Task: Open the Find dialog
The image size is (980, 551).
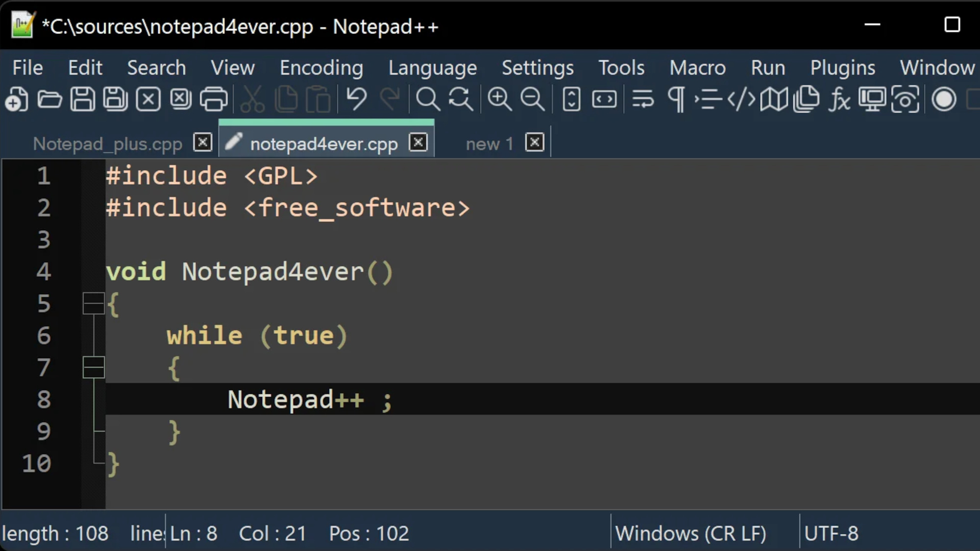Action: pyautogui.click(x=428, y=99)
